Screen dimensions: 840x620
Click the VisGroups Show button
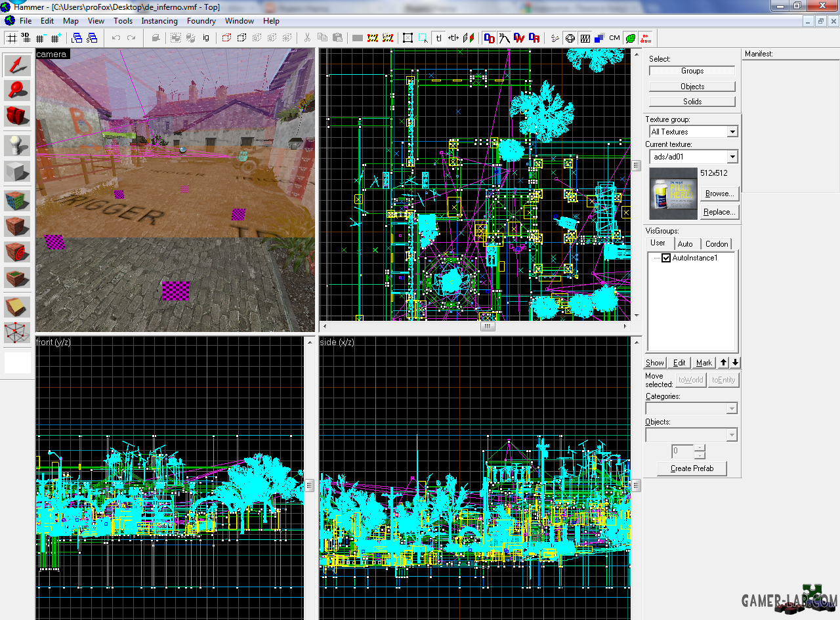tap(655, 363)
